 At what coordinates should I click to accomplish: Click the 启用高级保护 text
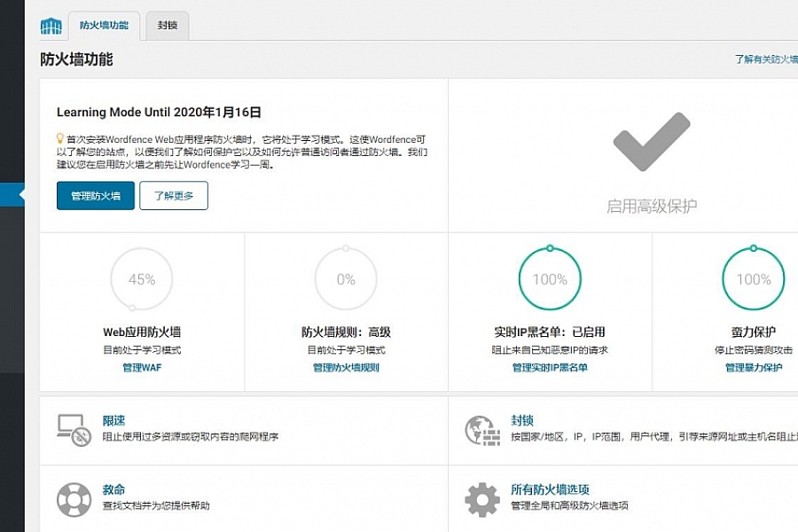click(652, 207)
